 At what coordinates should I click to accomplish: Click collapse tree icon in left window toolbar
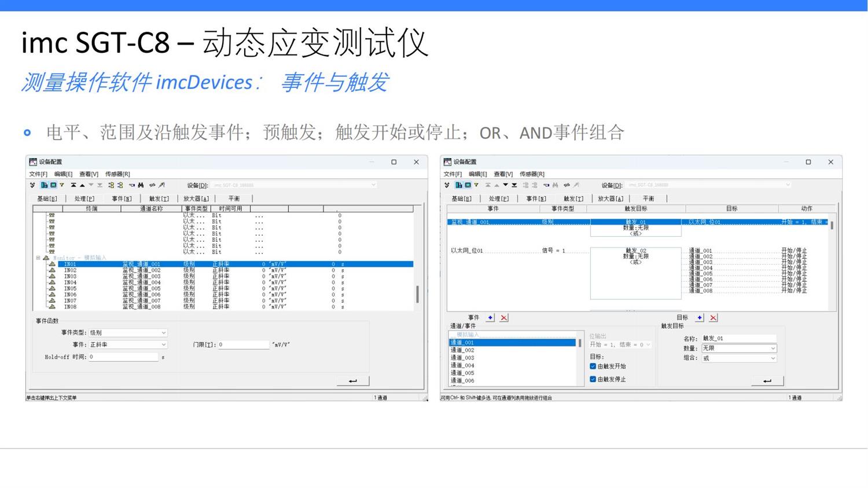(120, 185)
